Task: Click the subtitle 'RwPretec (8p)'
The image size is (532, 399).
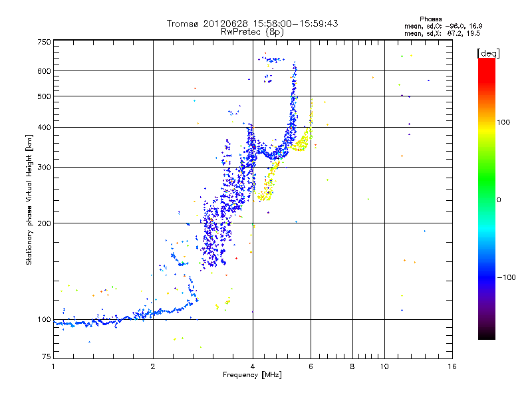Action: pyautogui.click(x=252, y=32)
